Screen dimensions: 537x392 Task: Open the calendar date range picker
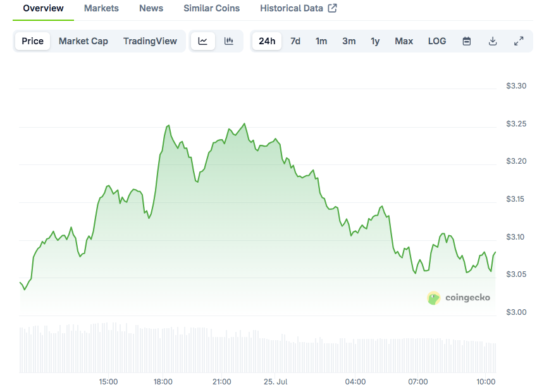click(x=467, y=41)
